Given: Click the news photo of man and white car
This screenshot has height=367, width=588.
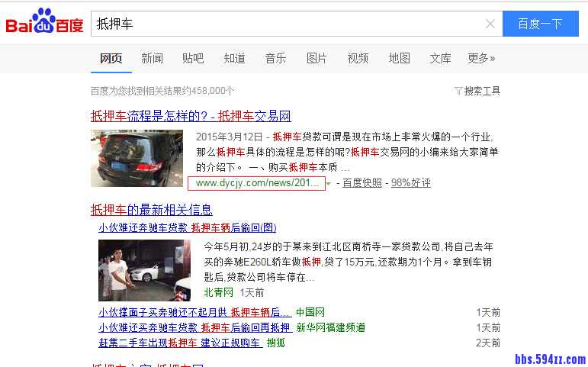Looking at the screenshot, I should (x=144, y=270).
